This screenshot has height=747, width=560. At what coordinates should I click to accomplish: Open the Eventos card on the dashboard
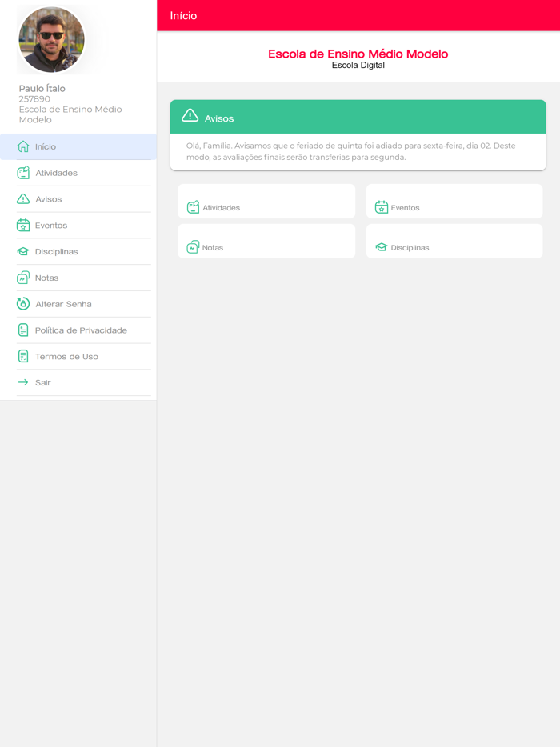click(454, 202)
